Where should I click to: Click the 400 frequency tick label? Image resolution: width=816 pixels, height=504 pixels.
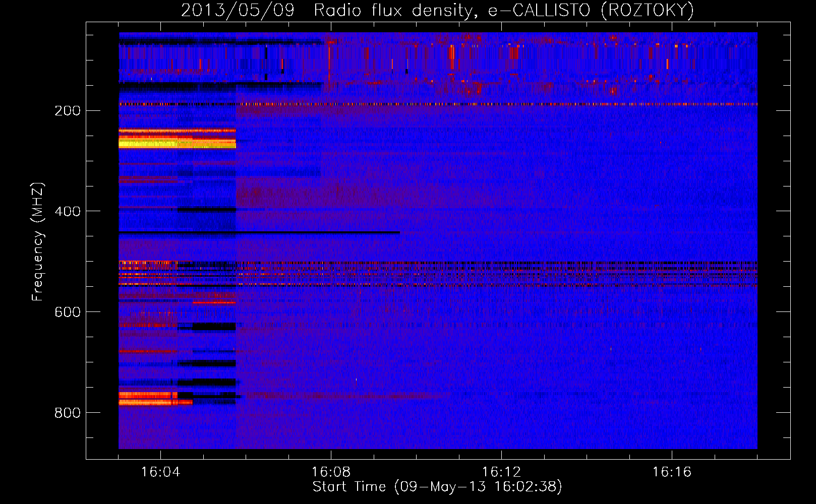[x=67, y=211]
